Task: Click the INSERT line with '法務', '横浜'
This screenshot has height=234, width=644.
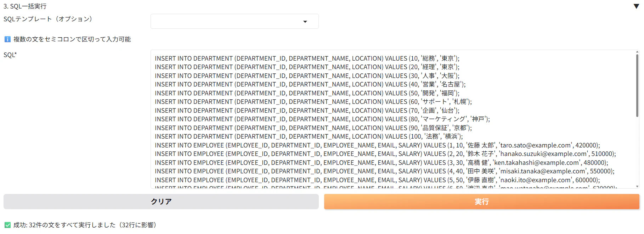Action: pyautogui.click(x=309, y=136)
